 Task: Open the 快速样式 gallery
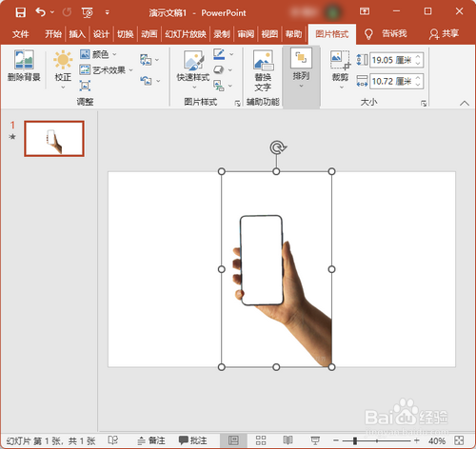click(193, 69)
